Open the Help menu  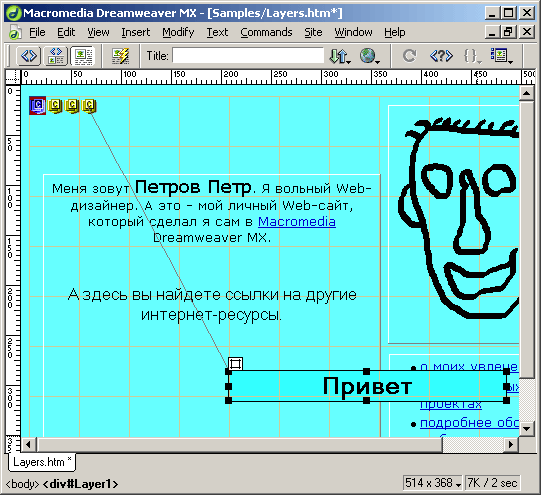click(395, 32)
